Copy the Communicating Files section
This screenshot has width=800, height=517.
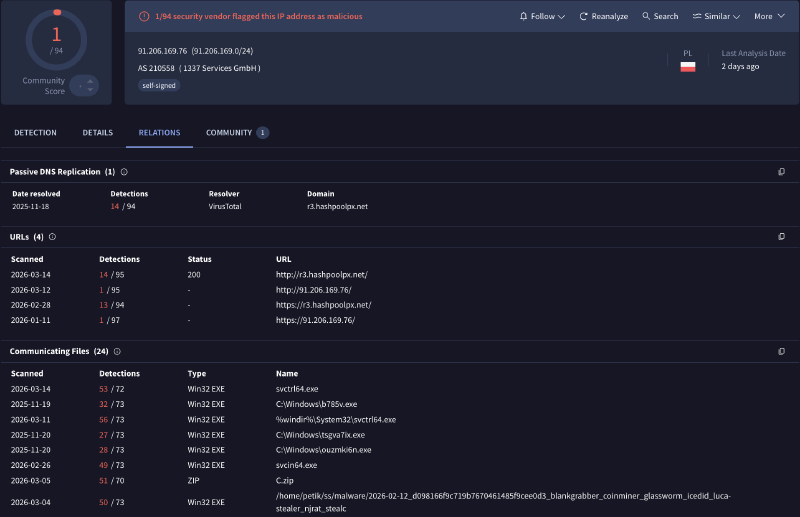click(781, 352)
